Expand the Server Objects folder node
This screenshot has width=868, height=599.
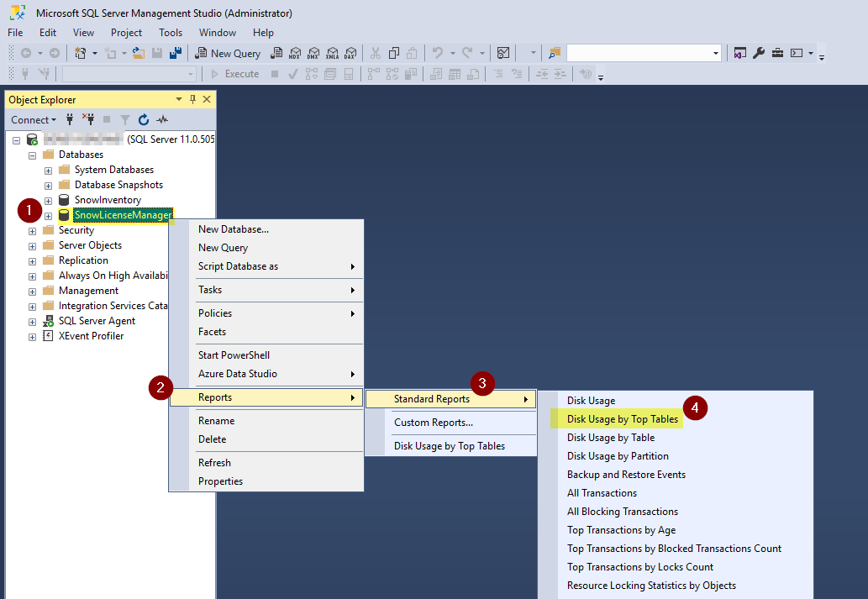pos(32,246)
